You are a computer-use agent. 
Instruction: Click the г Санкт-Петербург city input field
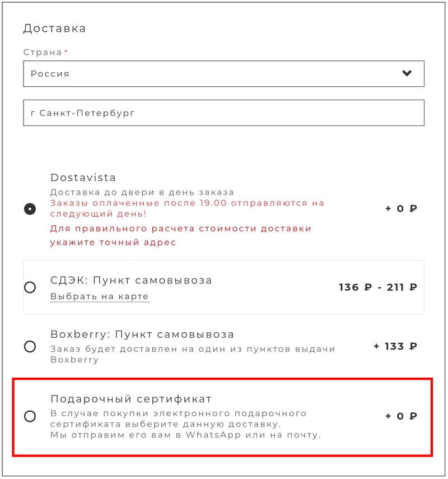point(223,113)
